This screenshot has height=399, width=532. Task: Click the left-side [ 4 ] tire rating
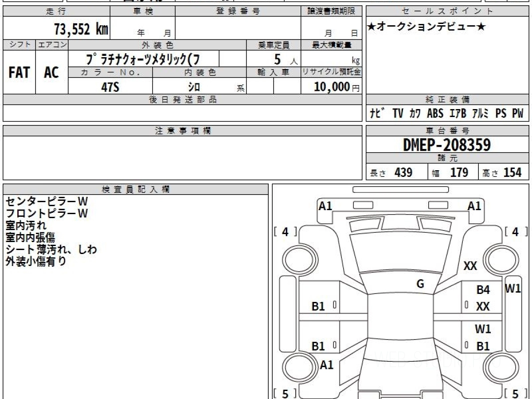pyautogui.click(x=286, y=231)
